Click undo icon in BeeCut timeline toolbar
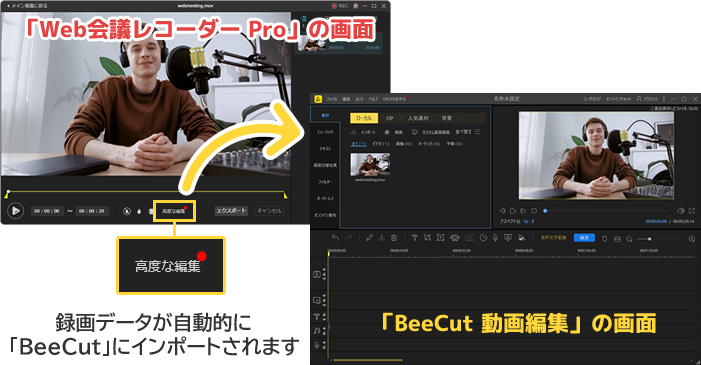The width and height of the screenshot is (701, 365). [335, 238]
